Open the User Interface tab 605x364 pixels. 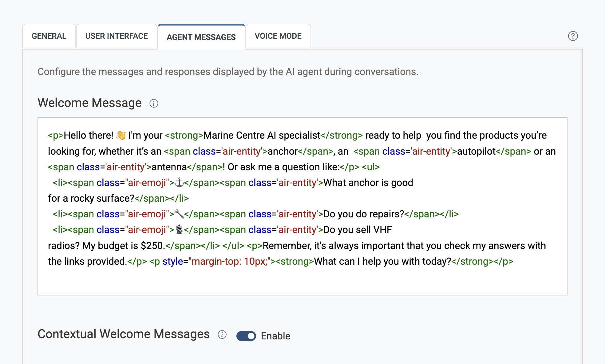tap(117, 36)
